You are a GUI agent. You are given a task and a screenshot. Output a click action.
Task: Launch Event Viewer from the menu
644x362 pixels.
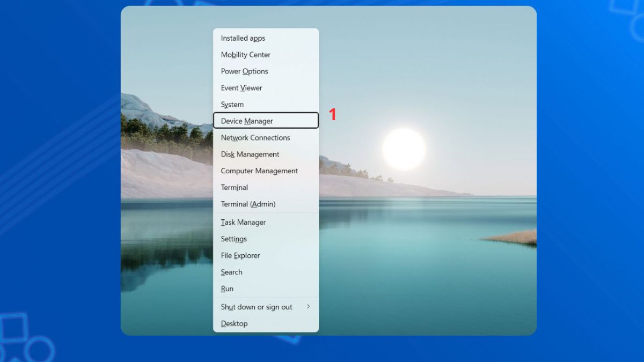[x=241, y=88]
